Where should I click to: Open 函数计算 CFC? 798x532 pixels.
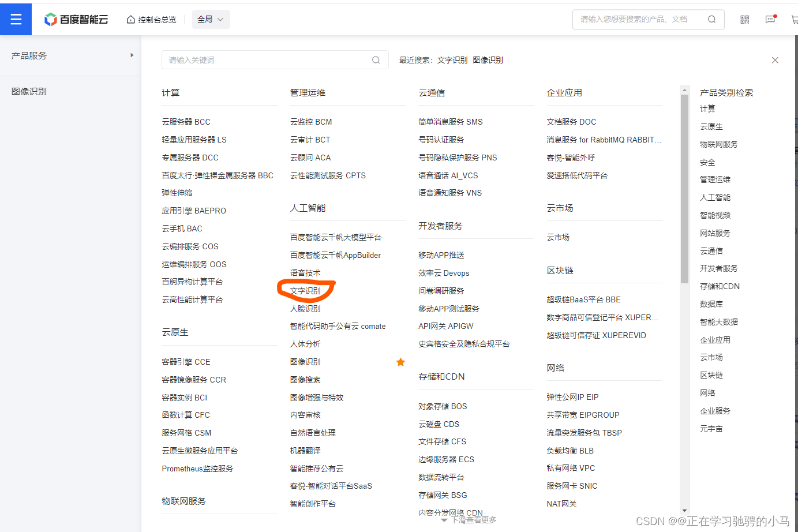tap(186, 415)
